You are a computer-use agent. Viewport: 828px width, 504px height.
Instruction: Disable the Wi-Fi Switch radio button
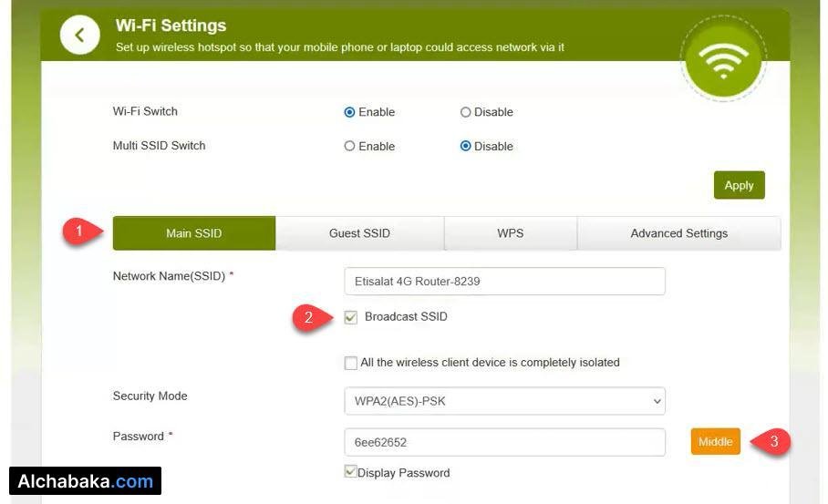(465, 112)
